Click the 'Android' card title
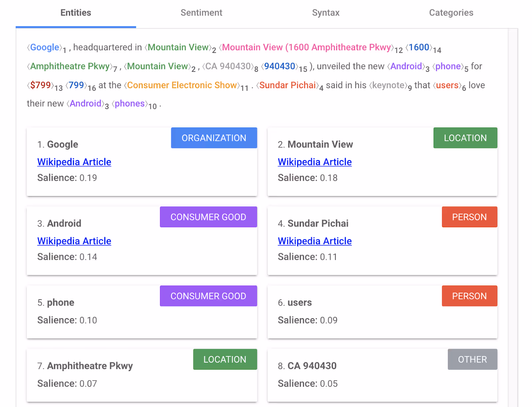This screenshot has height=407, width=532. (x=64, y=223)
